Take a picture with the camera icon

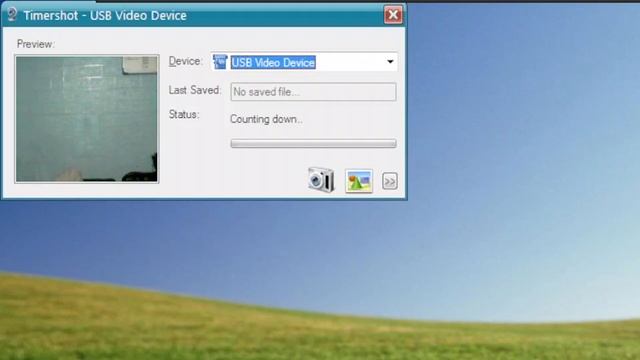tap(321, 180)
